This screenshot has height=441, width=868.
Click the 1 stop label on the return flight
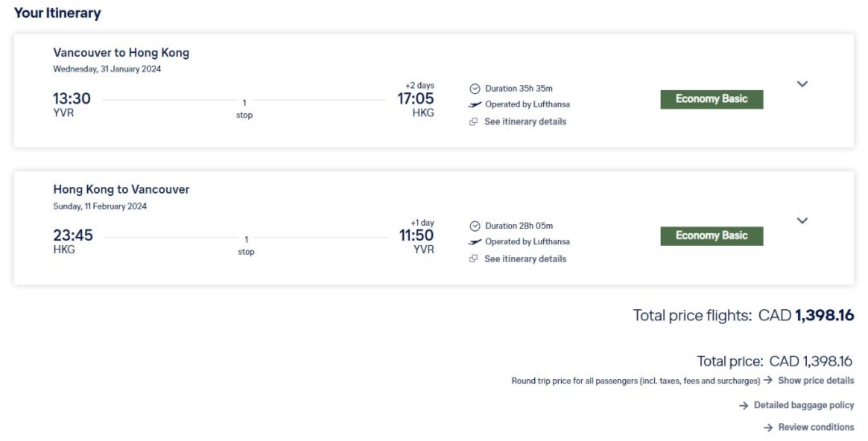click(x=246, y=245)
